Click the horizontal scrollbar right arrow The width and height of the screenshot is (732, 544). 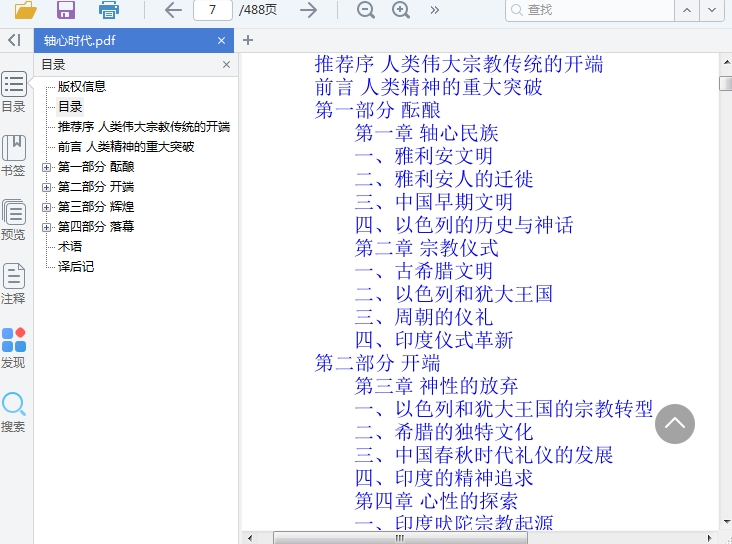coord(710,538)
